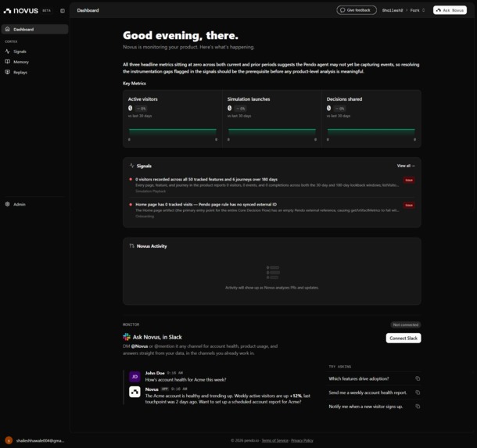Open the Dashboard sidebar item

(34, 29)
